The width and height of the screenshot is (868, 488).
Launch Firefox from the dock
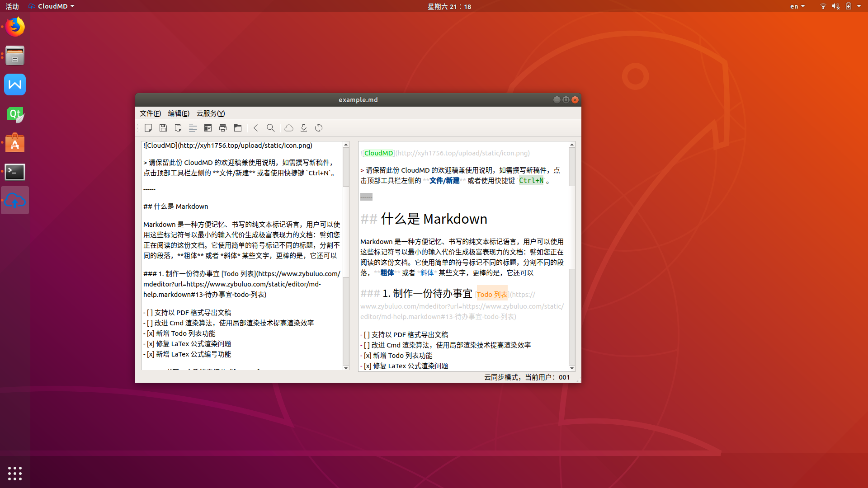coord(15,27)
